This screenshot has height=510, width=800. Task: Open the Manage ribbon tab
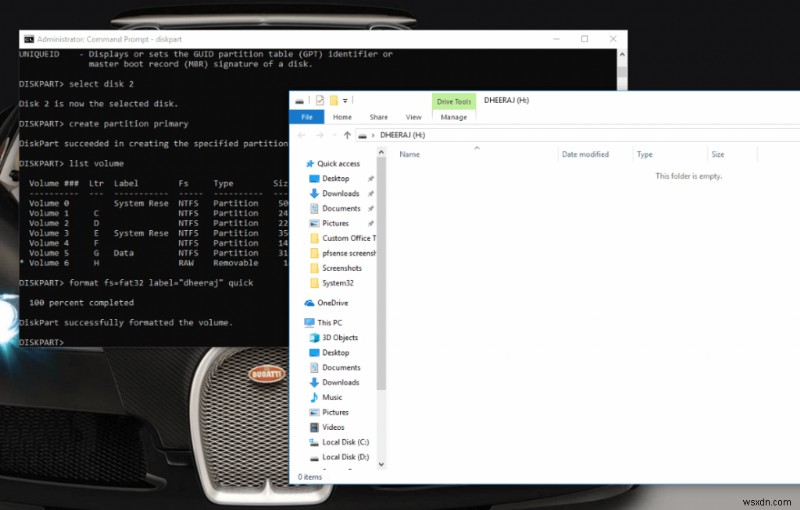coord(454,117)
